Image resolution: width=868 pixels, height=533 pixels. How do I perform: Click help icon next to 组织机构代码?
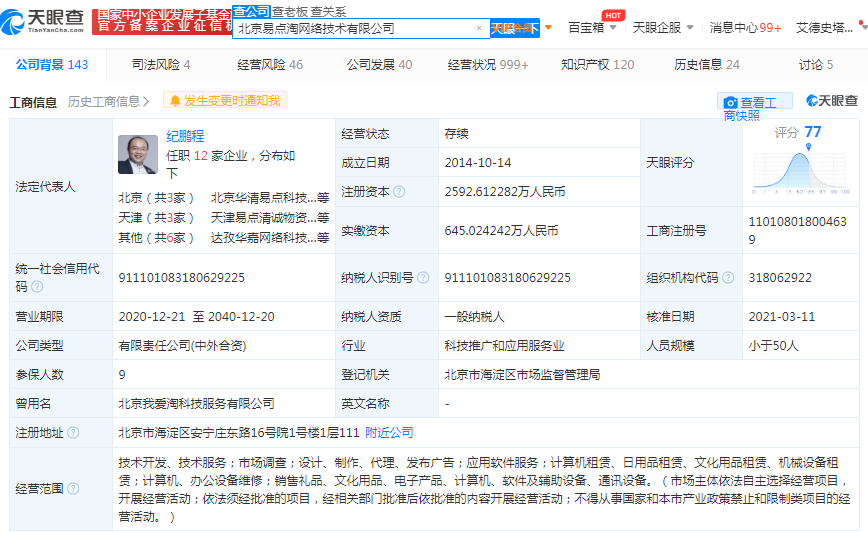coord(728,277)
